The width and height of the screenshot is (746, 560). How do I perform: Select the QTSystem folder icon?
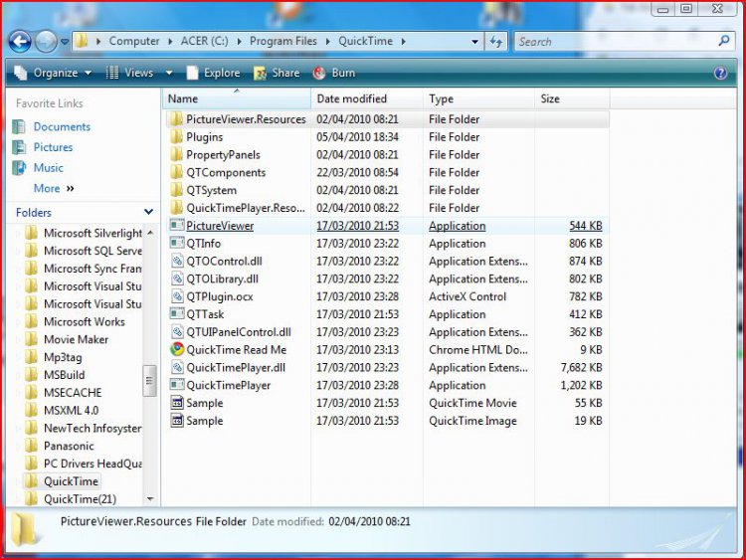click(x=176, y=190)
